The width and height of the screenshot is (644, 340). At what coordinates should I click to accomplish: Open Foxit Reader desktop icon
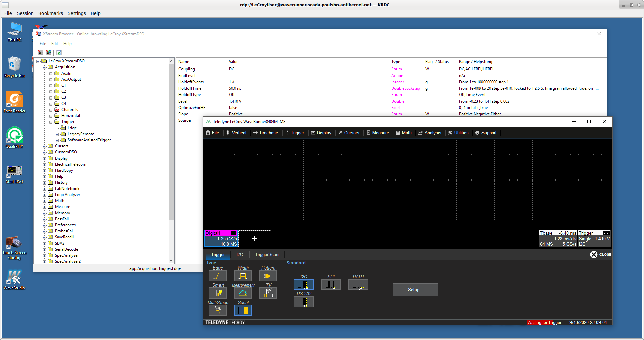(14, 102)
